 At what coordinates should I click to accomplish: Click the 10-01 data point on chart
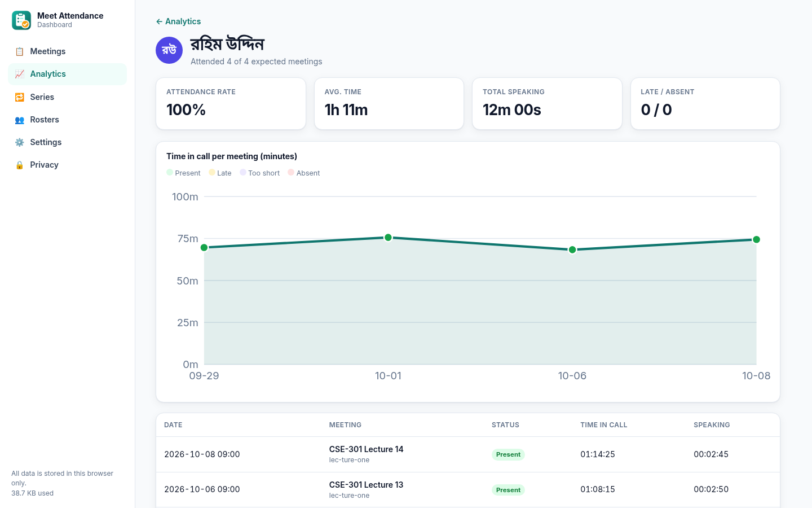tap(388, 238)
